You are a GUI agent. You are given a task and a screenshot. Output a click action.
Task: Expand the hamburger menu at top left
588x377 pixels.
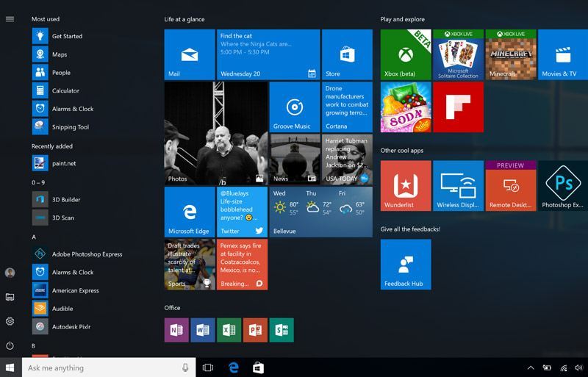[x=10, y=19]
